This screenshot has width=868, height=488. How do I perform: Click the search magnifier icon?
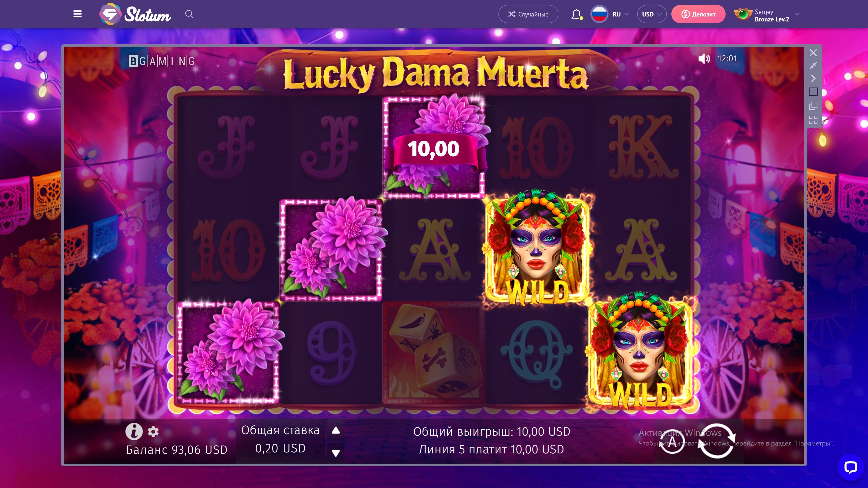point(189,14)
